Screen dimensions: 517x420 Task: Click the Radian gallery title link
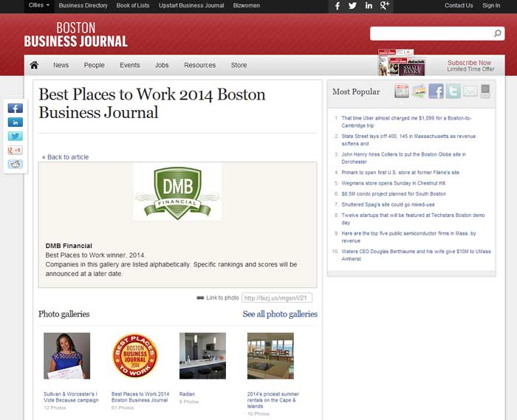(187, 394)
